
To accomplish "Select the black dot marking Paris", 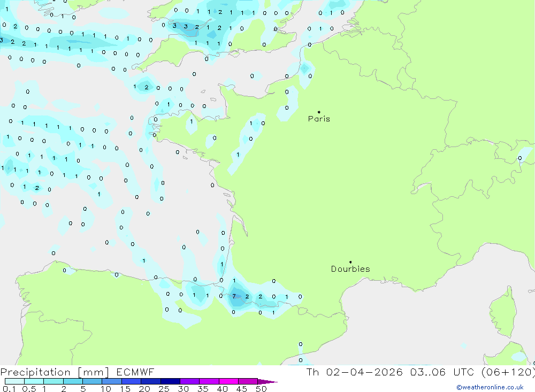I will coord(319,112).
